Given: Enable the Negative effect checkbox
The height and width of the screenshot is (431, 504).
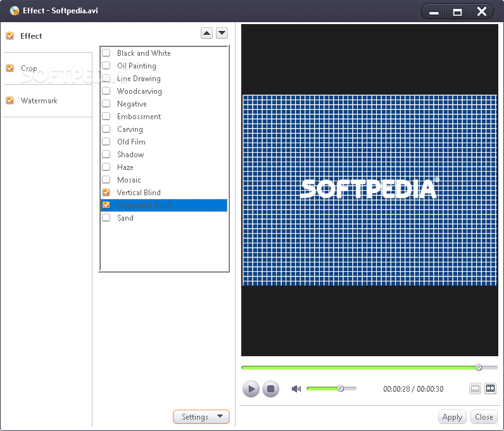Looking at the screenshot, I should coord(106,104).
